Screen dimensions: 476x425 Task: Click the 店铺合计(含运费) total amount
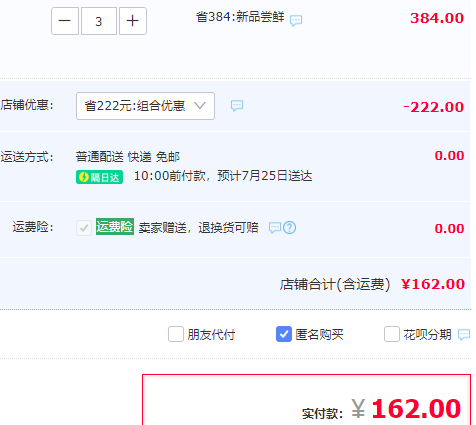click(x=433, y=284)
